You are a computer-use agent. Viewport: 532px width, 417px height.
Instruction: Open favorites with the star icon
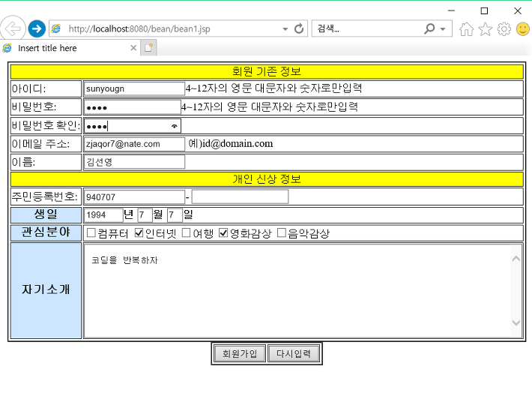pos(486,28)
